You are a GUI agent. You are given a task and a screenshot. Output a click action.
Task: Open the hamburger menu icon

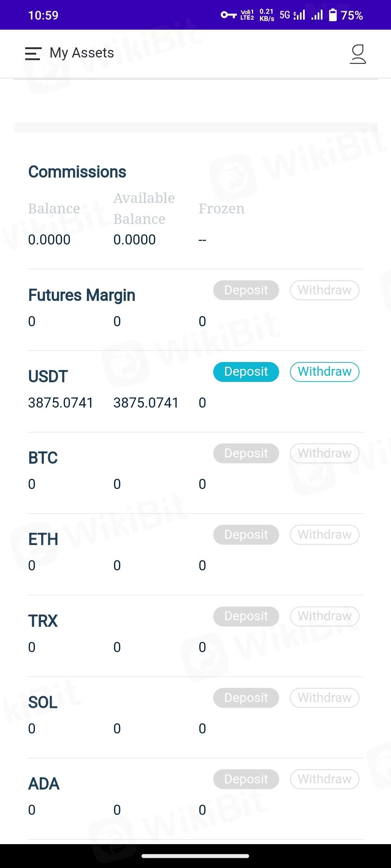pyautogui.click(x=33, y=54)
